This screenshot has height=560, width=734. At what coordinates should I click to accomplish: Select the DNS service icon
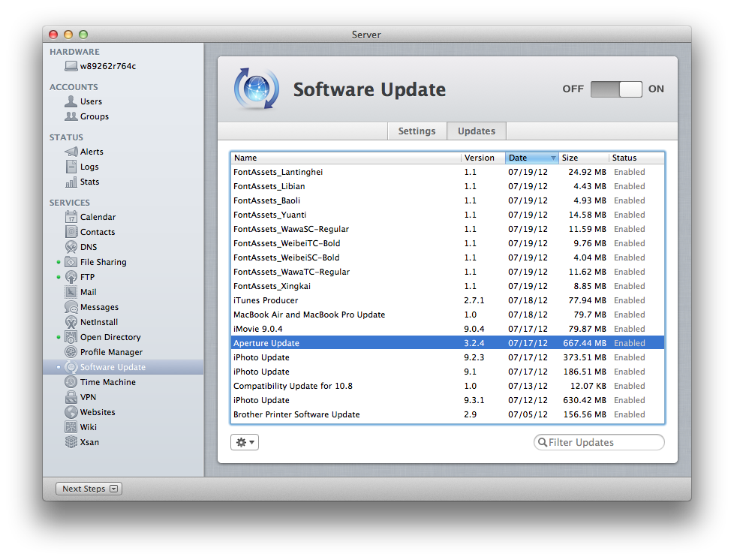(71, 247)
